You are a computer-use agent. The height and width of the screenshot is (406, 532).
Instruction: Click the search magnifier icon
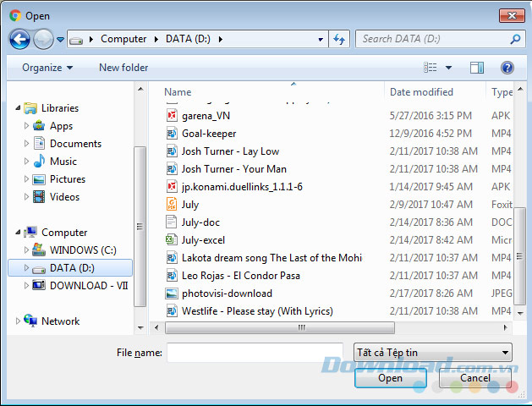pyautogui.click(x=515, y=39)
